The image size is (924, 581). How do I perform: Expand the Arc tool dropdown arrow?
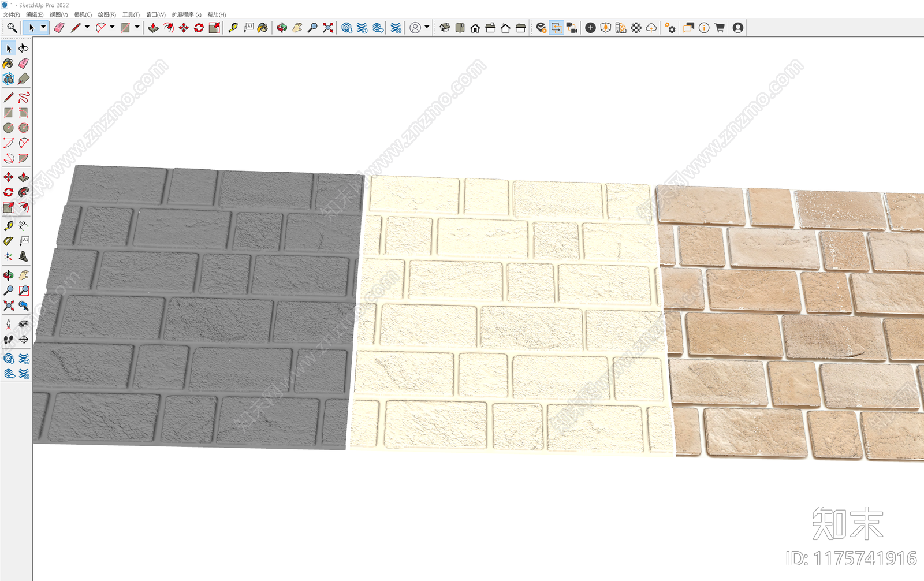[112, 27]
